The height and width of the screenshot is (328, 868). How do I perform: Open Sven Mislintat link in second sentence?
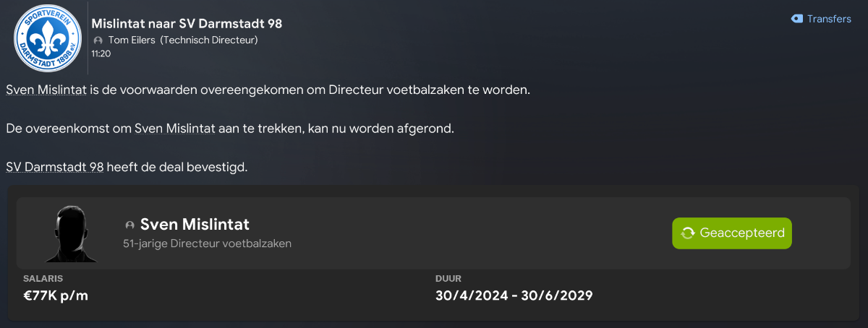(x=174, y=129)
